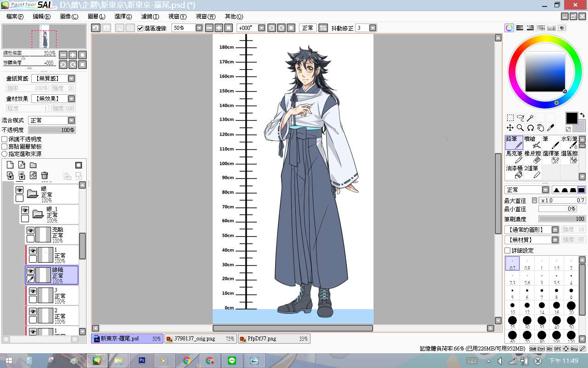Pick the zoom magnifier tool
Screen dimensions: 588x368
(520, 127)
